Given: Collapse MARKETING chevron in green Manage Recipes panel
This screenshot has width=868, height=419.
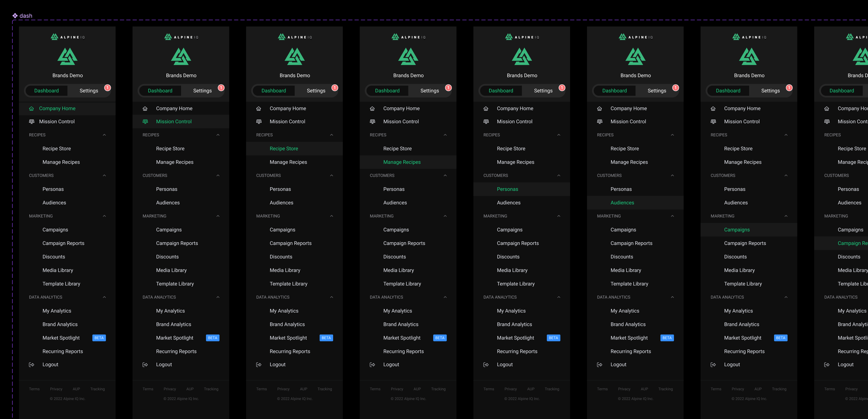Looking at the screenshot, I should [445, 216].
